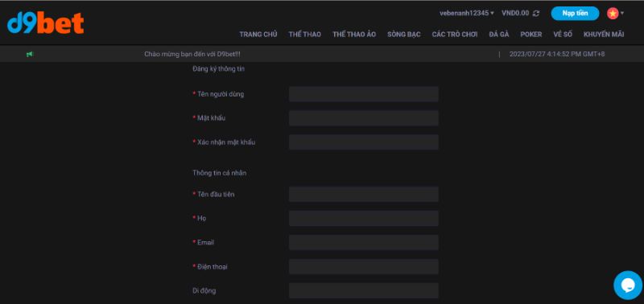Open the CÁC TRÒ CHƠI menu
The image size is (644, 304).
pyautogui.click(x=455, y=35)
